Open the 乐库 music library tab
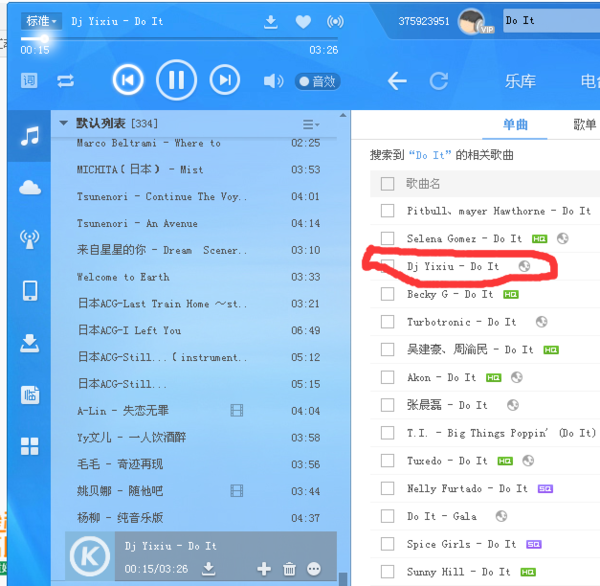Viewport: 600px width, 586px height. [520, 81]
